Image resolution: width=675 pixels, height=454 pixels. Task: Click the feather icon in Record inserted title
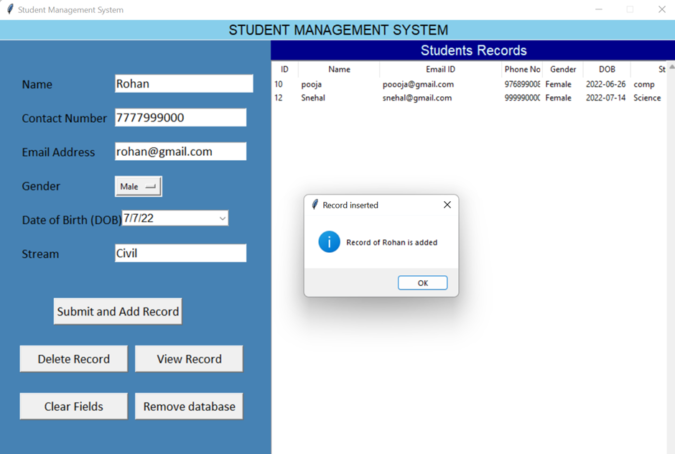(x=315, y=204)
